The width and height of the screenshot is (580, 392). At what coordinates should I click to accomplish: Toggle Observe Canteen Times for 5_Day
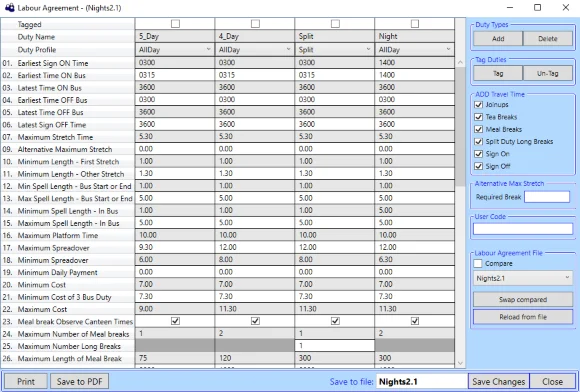(175, 321)
